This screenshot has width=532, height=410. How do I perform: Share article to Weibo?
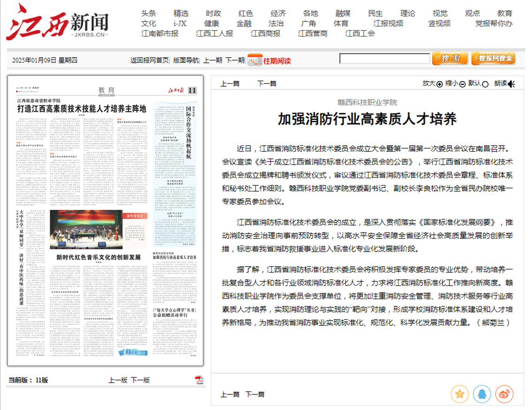coord(504,394)
